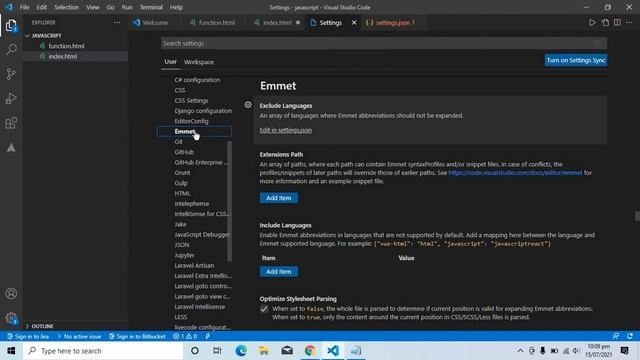Select Jupyter in settings category list
Image resolution: width=640 pixels, height=360 pixels.
click(184, 255)
